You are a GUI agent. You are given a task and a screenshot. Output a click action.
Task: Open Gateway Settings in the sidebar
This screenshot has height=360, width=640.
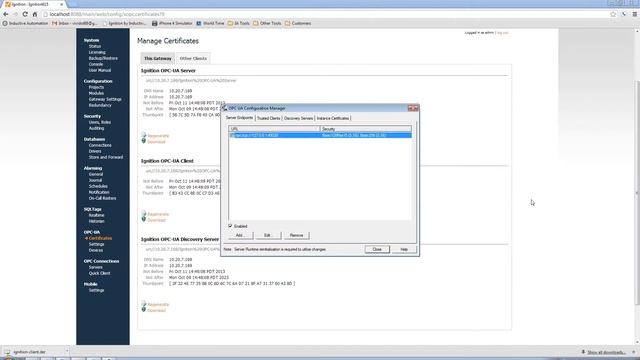[105, 99]
